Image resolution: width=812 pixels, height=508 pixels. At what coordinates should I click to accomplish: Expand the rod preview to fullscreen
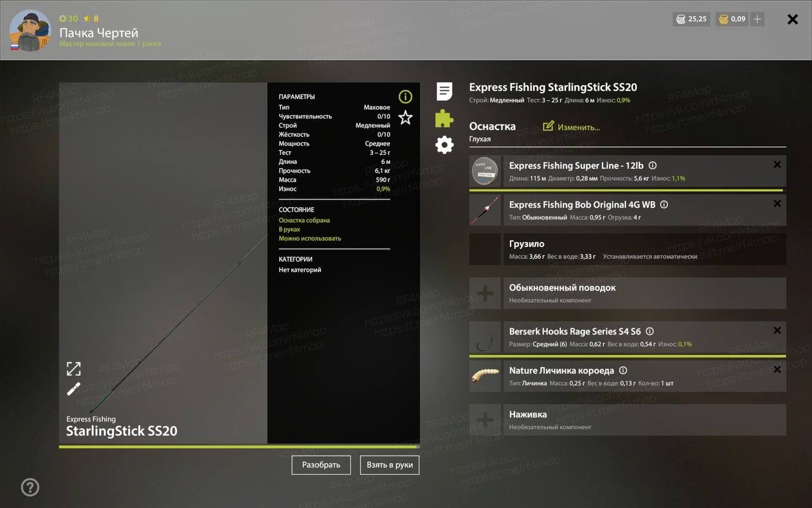point(74,368)
